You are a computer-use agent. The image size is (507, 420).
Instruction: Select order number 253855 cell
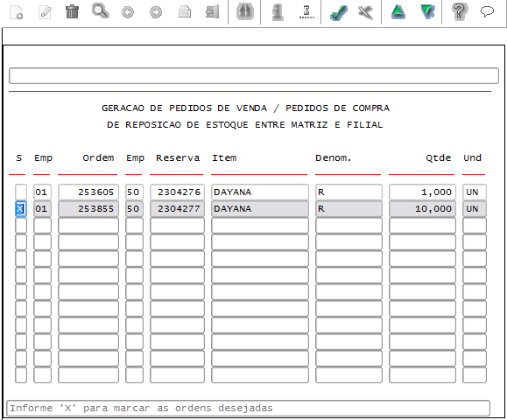pyautogui.click(x=88, y=209)
